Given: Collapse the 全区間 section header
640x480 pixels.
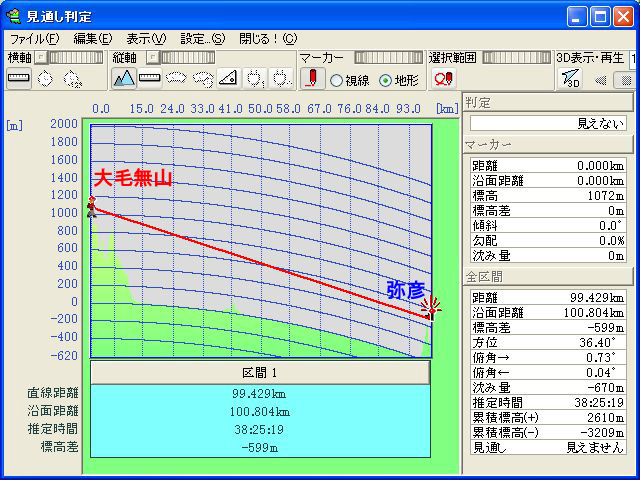Looking at the screenshot, I should (548, 277).
